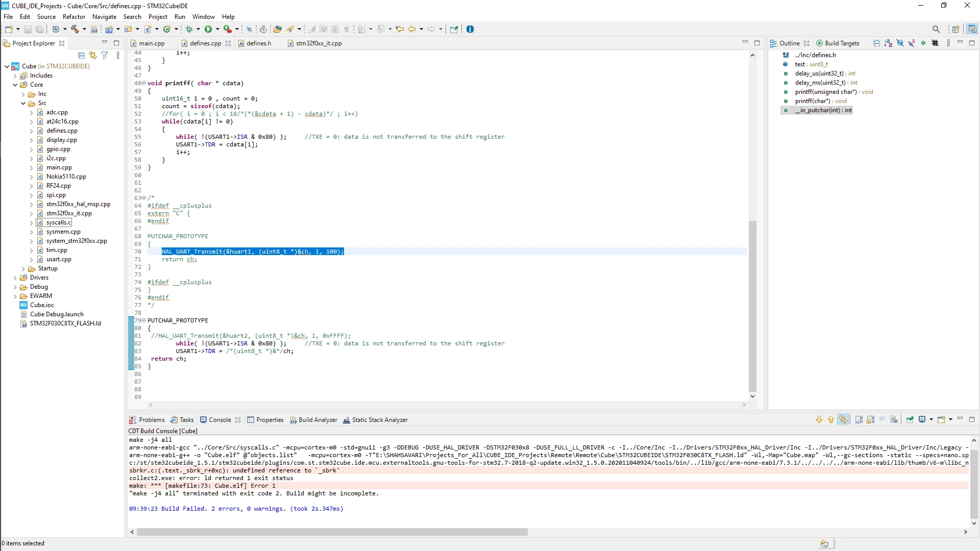Click Collapse All in Outline view

[x=876, y=43]
